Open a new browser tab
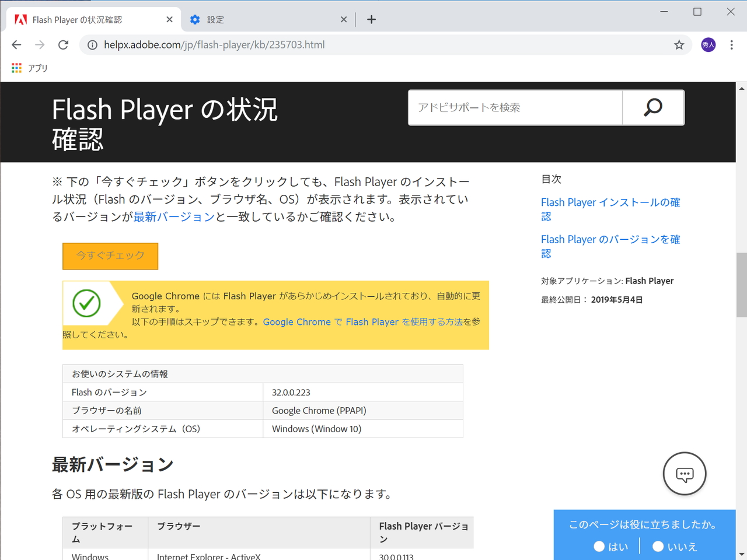The height and width of the screenshot is (560, 747). point(371,19)
